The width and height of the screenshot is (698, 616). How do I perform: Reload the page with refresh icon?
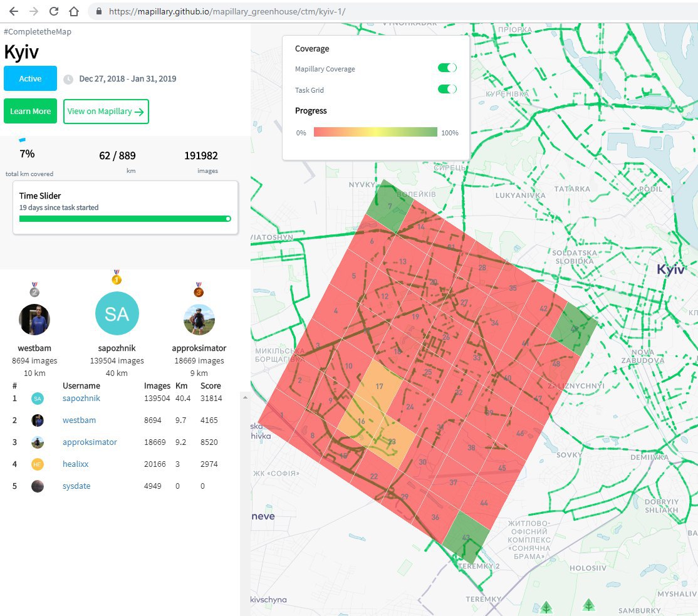coord(54,11)
